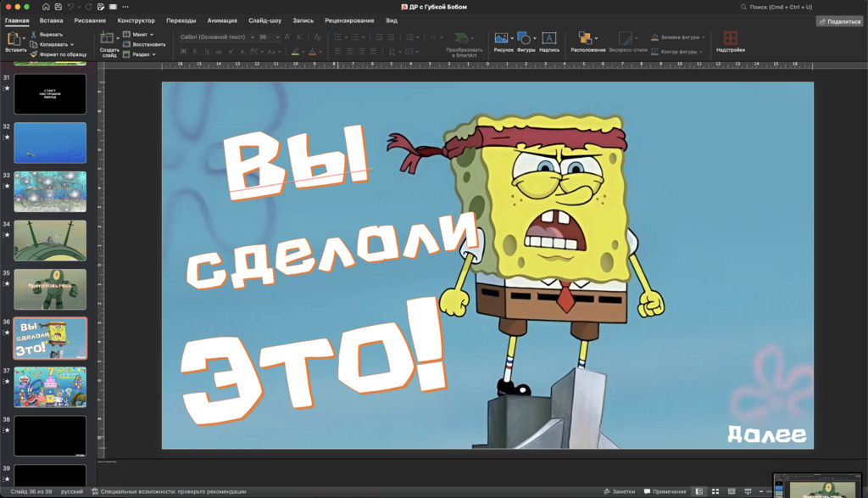This screenshot has height=498, width=868.
Task: Click Вырезать scissors icon
Action: click(34, 34)
